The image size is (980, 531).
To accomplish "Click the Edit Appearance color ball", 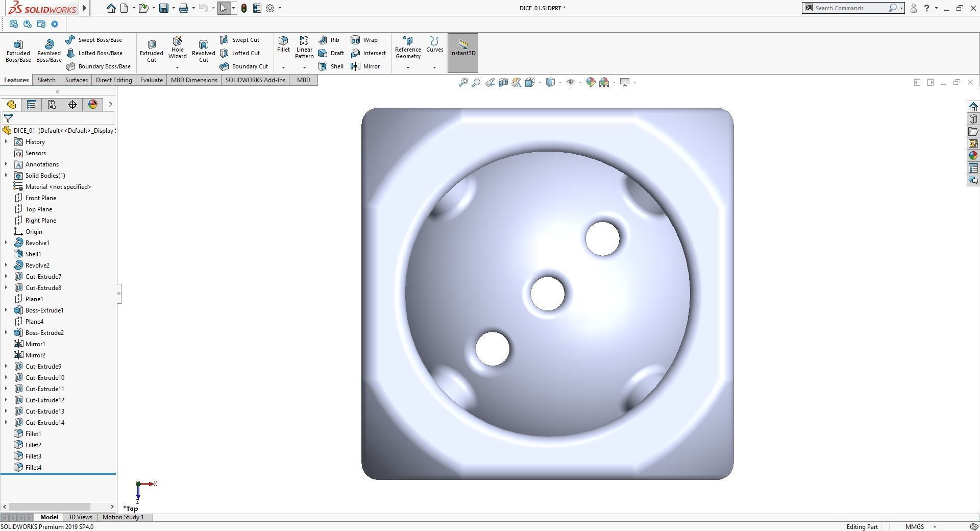I will click(x=591, y=82).
